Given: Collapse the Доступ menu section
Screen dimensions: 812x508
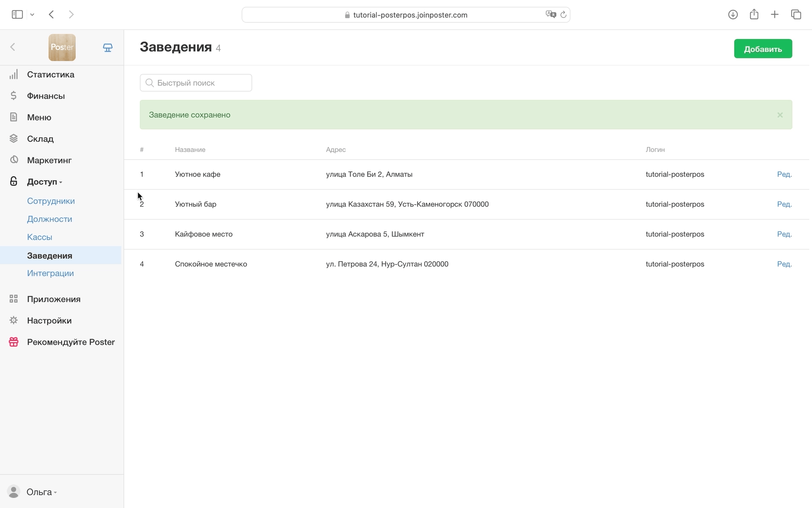Looking at the screenshot, I should (44, 182).
